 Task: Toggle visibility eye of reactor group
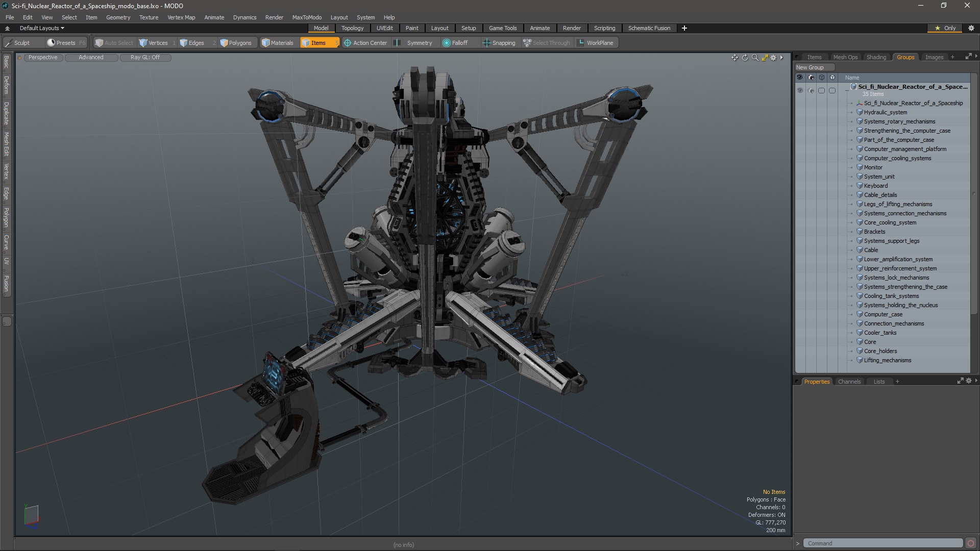point(800,90)
